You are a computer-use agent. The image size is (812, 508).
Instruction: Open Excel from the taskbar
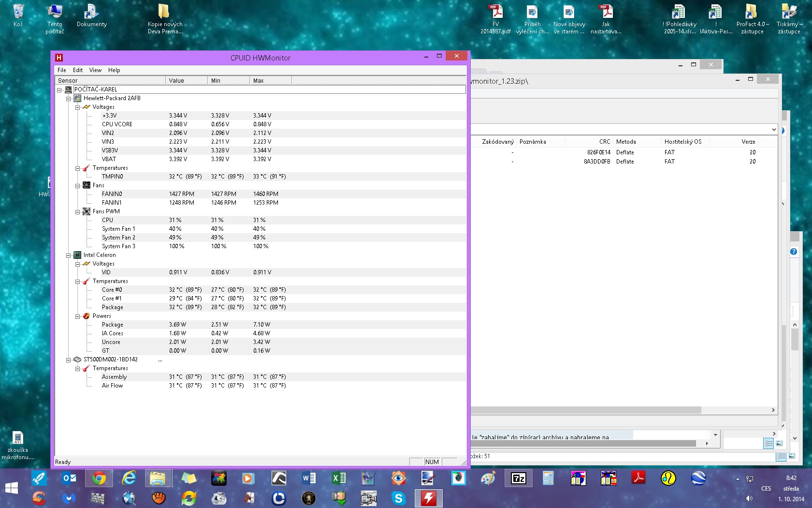[x=338, y=478]
